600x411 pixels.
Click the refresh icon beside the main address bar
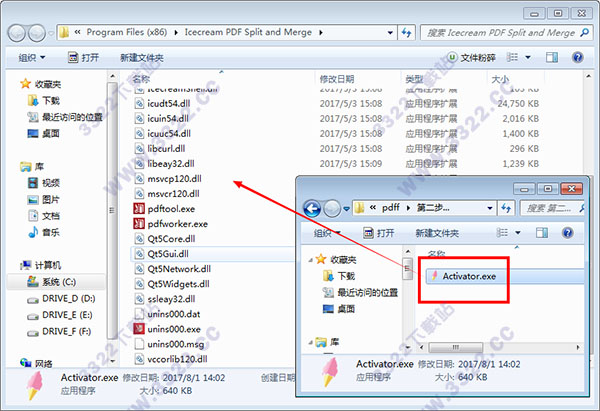406,33
